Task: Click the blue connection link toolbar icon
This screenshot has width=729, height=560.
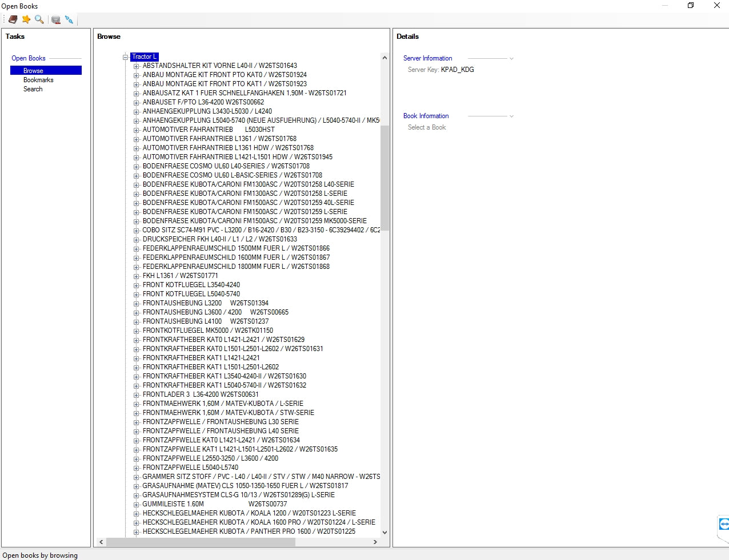Action: [69, 19]
